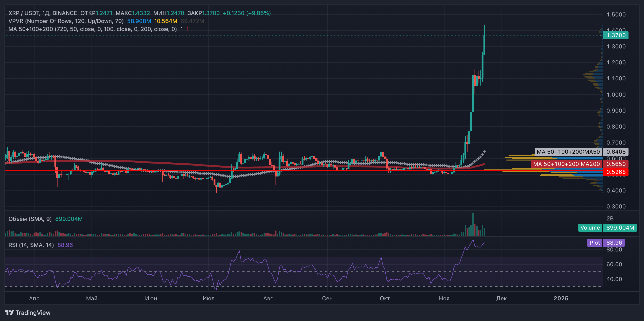Select the ОТКР 1.2471 open value
Viewport: 644px width, 321px height.
pos(96,13)
